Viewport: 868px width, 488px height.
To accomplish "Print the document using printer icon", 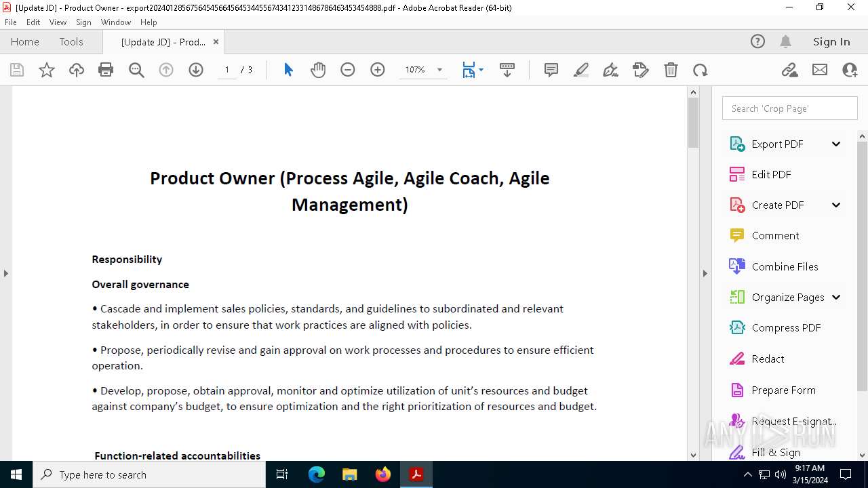I will (x=106, y=70).
